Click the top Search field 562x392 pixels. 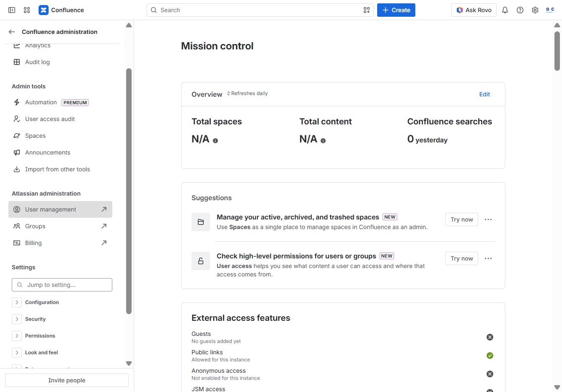pyautogui.click(x=260, y=10)
